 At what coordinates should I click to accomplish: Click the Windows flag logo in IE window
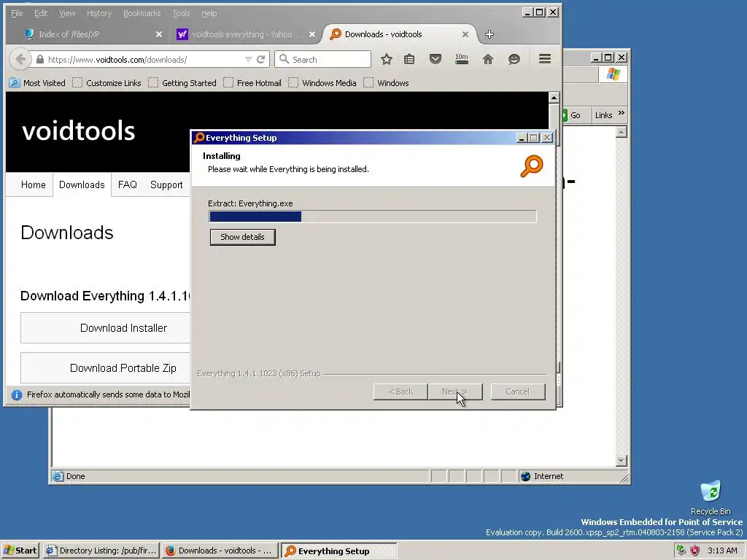click(x=613, y=74)
